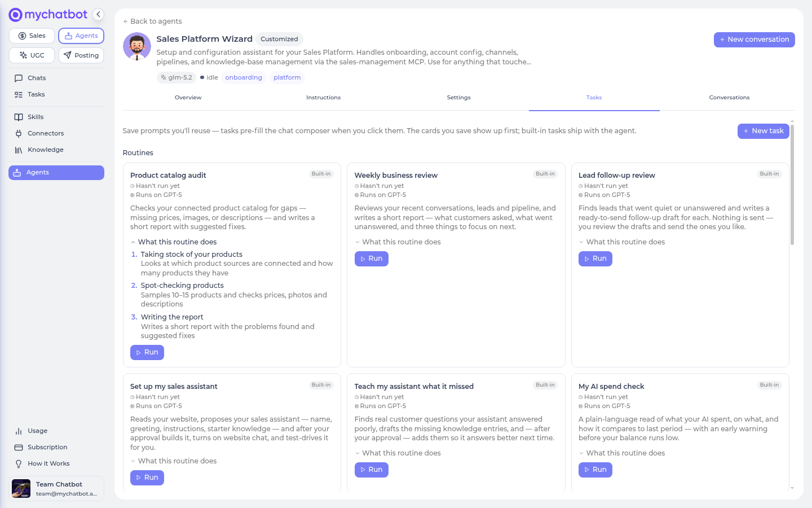
Task: Run the Product catalog audit routine
Action: point(147,352)
